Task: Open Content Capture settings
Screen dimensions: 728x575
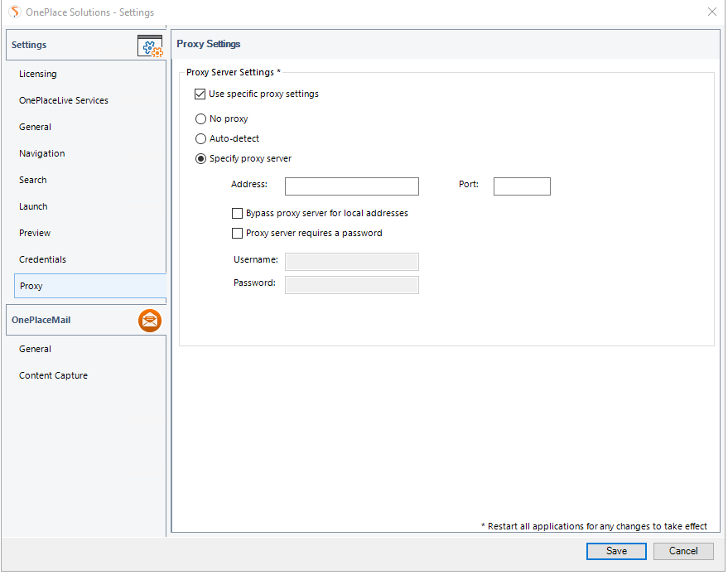Action: [53, 376]
